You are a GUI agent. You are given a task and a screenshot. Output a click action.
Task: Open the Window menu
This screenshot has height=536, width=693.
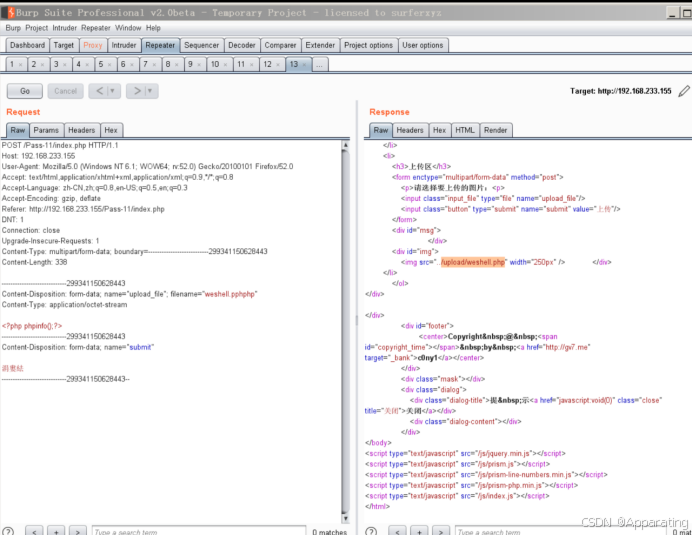click(128, 28)
